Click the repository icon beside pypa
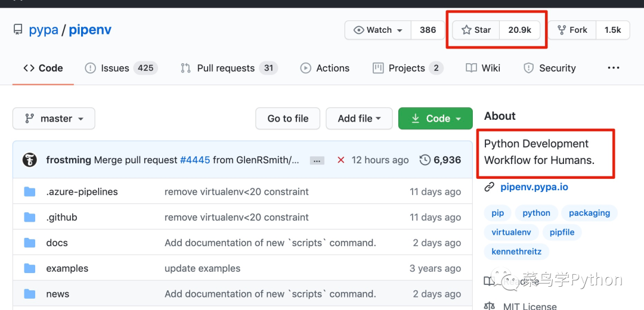Screen dimensions: 644x310 (x=18, y=30)
